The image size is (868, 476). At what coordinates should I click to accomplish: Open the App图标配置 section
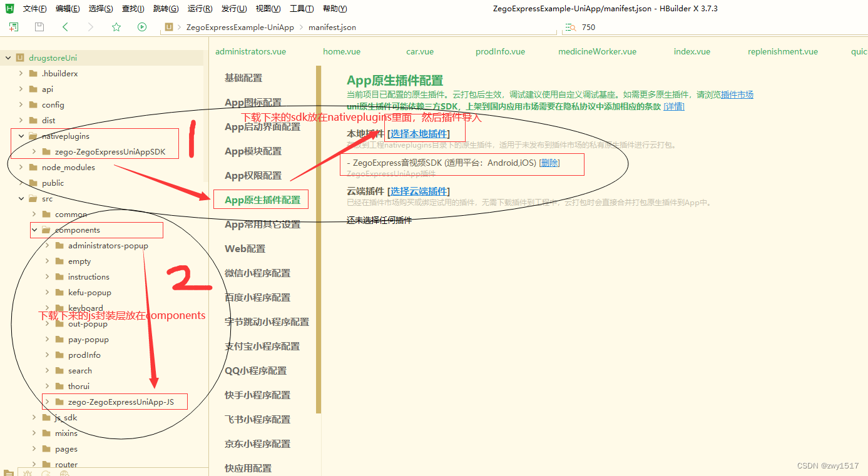coord(253,103)
